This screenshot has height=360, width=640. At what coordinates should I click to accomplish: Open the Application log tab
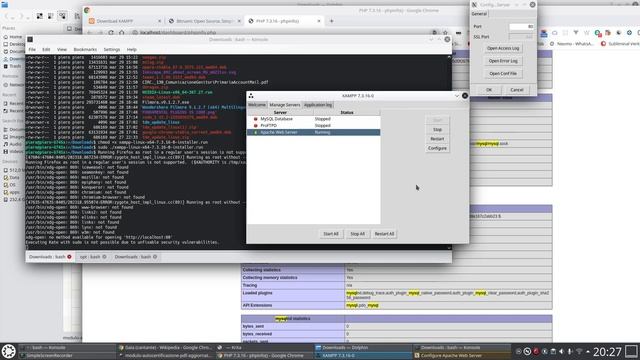[x=318, y=105]
